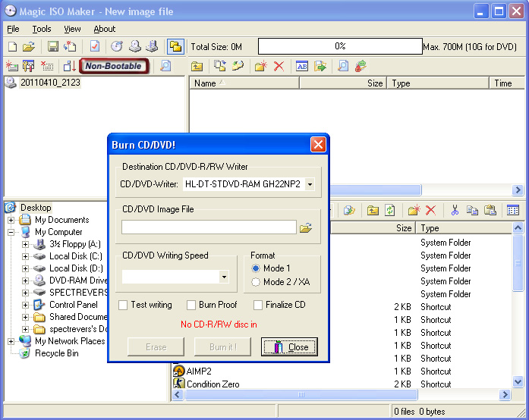This screenshot has width=529, height=420.
Task: Click the Close button in burn dialog
Action: [289, 347]
